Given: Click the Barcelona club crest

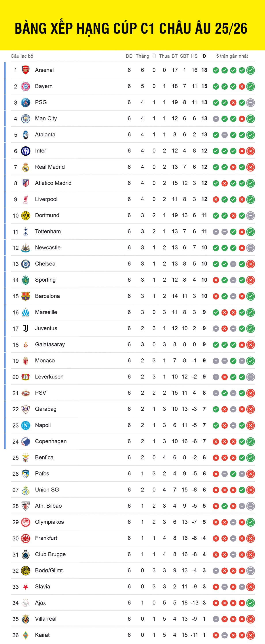Looking at the screenshot, I should coord(26,296).
